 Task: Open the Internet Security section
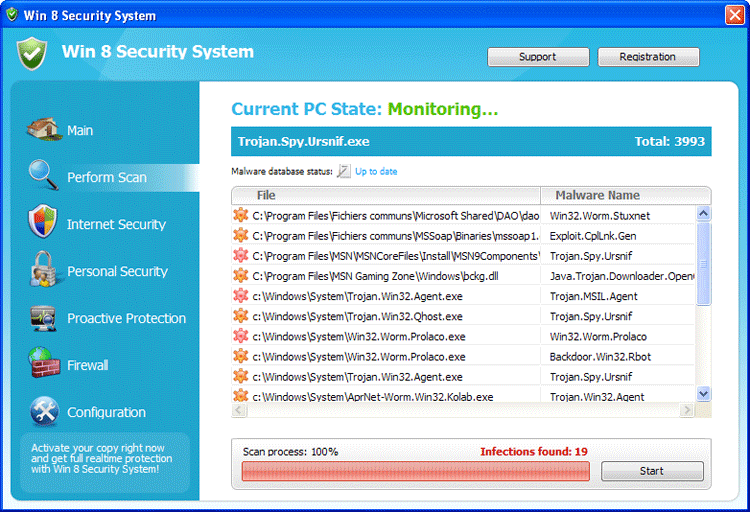pos(116,224)
